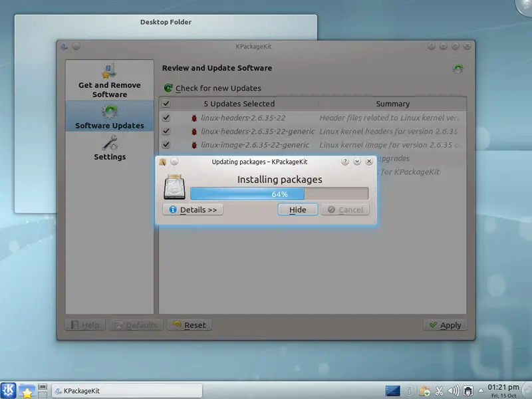Open the KPackageKit main window menu icon

(x=64, y=47)
